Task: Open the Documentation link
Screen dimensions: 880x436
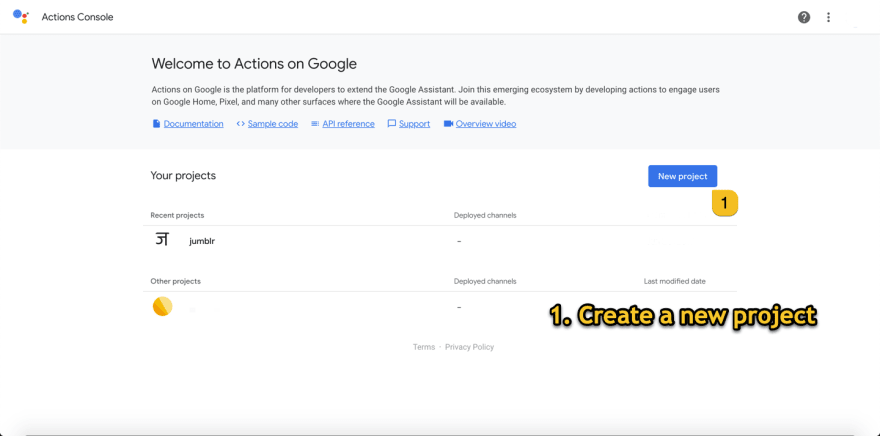Action: click(193, 124)
